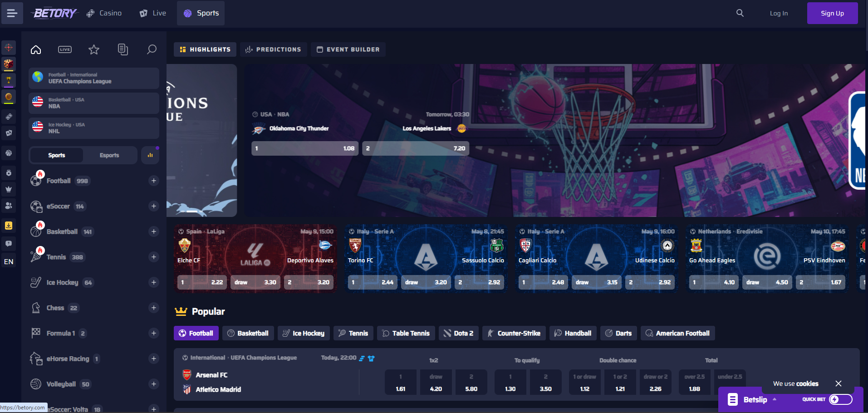Image resolution: width=868 pixels, height=413 pixels.
Task: Toggle the Quick Bet switch
Action: click(841, 399)
